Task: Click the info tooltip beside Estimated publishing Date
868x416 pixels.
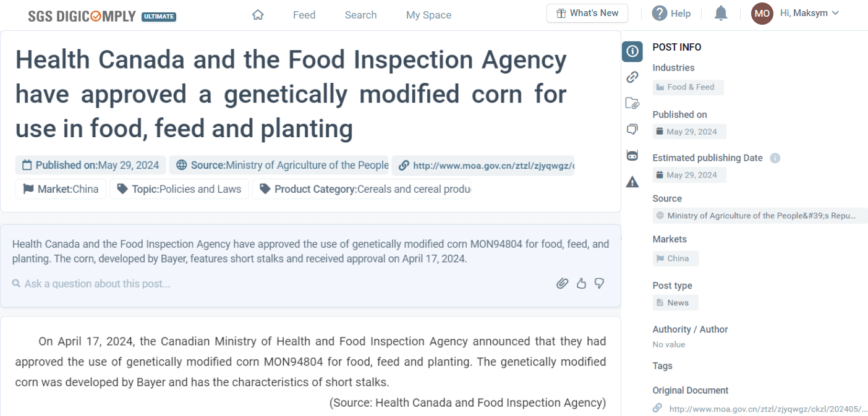Action: pyautogui.click(x=775, y=158)
